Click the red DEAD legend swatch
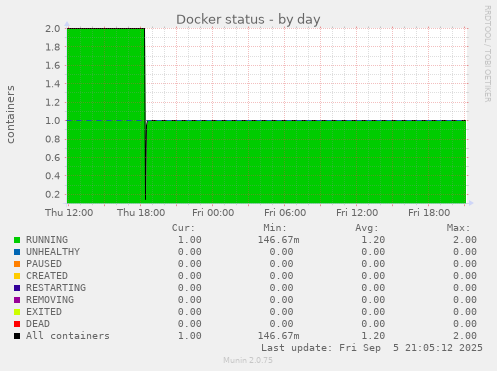This screenshot has height=371, width=497. point(17,324)
